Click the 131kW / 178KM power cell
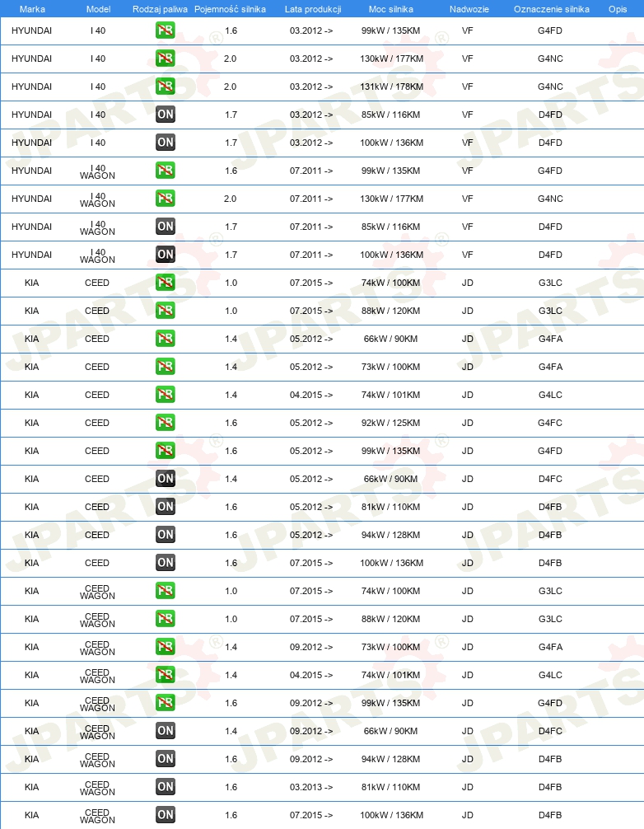 [391, 87]
